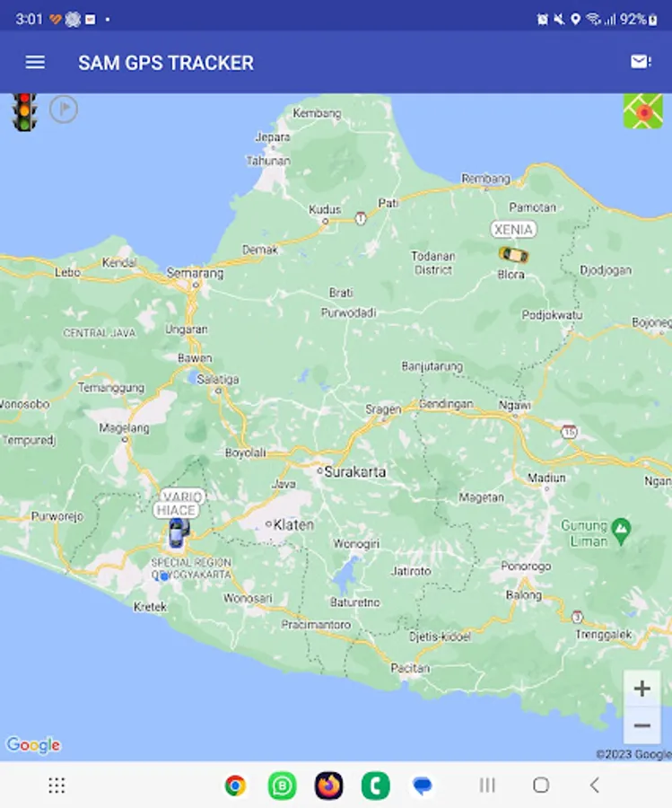Open the messages envelope icon
This screenshot has width=672, height=808.
[x=641, y=62]
